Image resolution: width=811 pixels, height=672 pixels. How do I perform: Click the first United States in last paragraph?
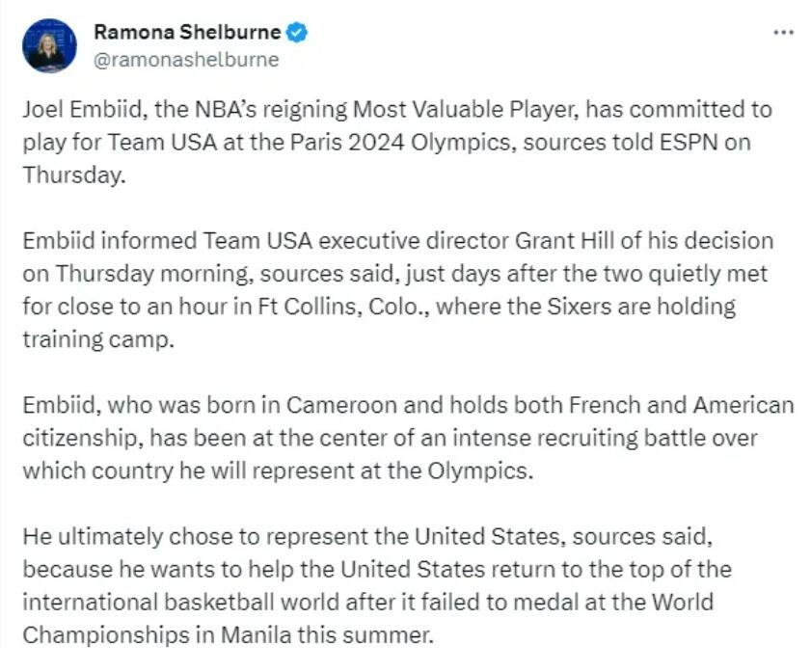pos(487,537)
